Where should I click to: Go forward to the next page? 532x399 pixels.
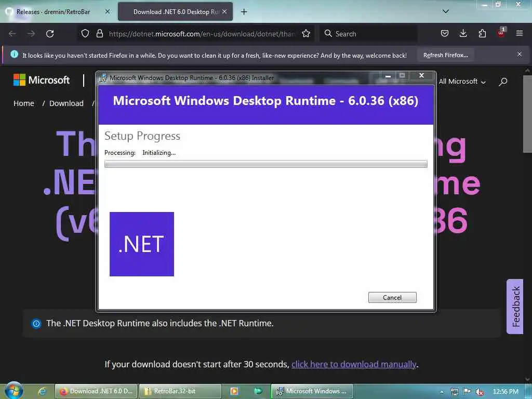tap(31, 34)
